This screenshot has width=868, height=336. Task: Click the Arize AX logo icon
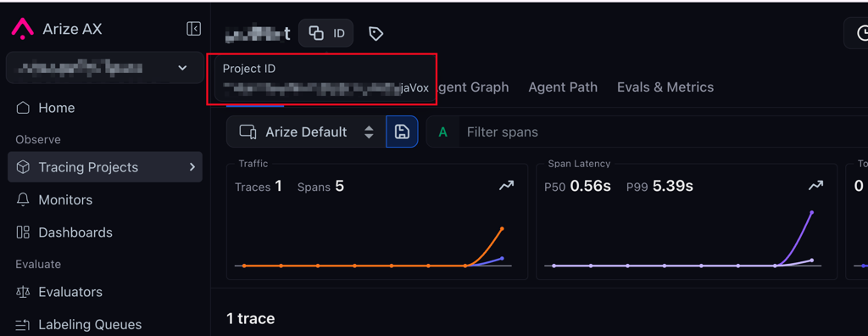pyautogui.click(x=23, y=28)
